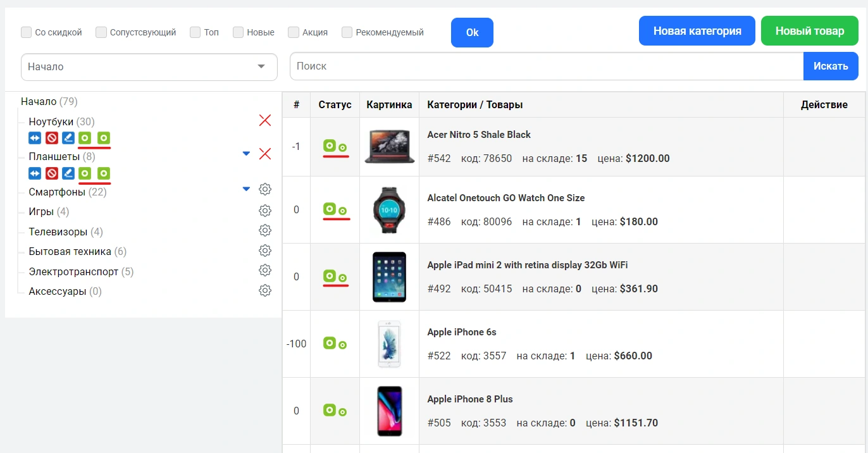Click into the Поиск search field
Viewport: 868px width, 453px height.
point(546,66)
